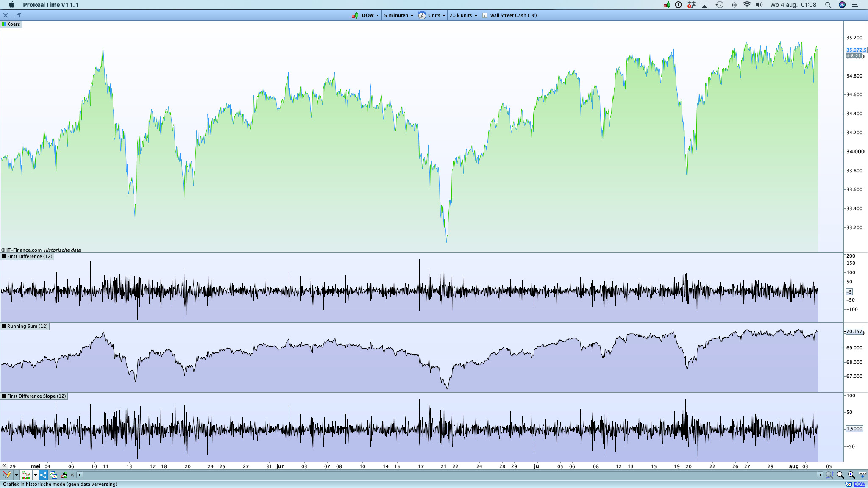Open dropdown arrow beside pencil tool
The width and height of the screenshot is (868, 488).
click(16, 475)
